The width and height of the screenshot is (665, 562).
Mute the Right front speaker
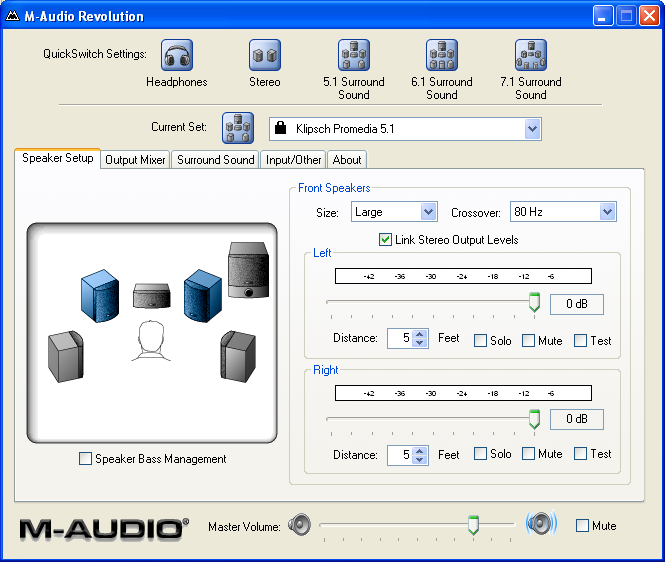click(x=528, y=453)
